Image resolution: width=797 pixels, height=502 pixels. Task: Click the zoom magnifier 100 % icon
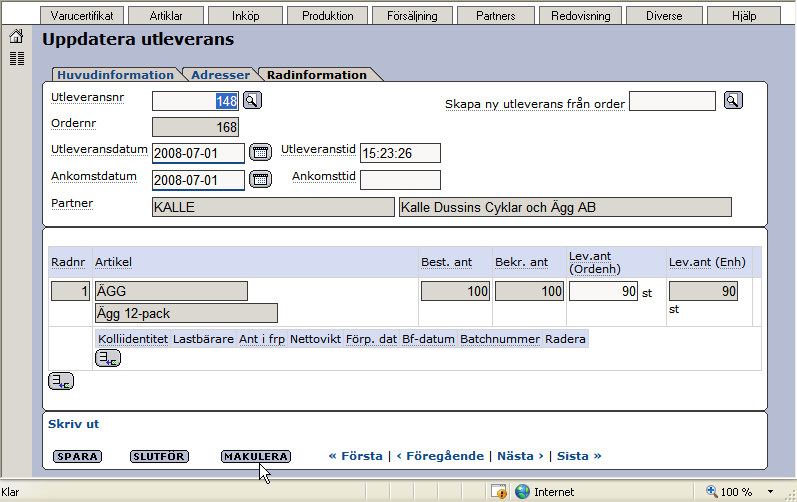(x=712, y=491)
